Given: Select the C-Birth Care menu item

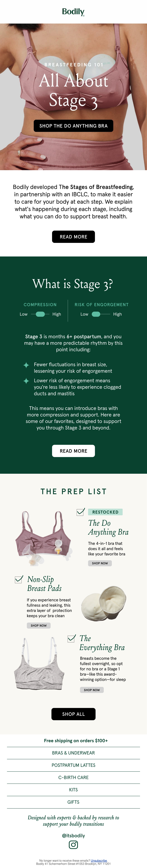Looking at the screenshot, I should [x=73, y=777].
